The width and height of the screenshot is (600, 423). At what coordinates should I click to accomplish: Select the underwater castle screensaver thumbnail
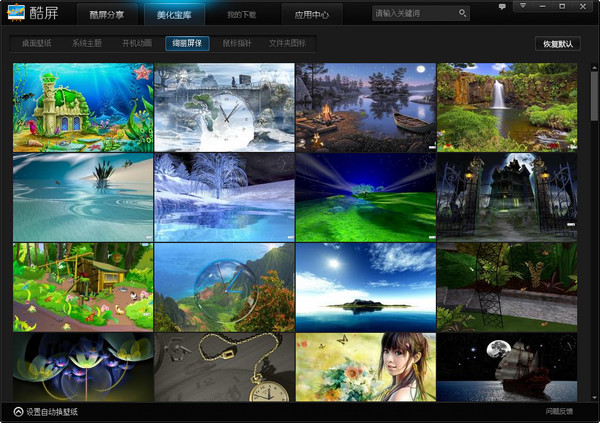(x=82, y=107)
